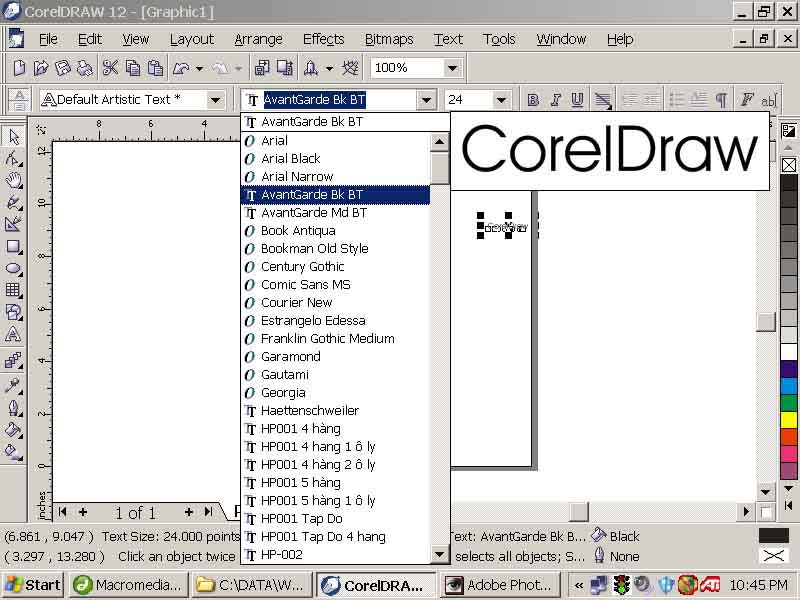The width and height of the screenshot is (800, 600).
Task: Toggle non-printing characters pilcrow button
Action: (721, 100)
